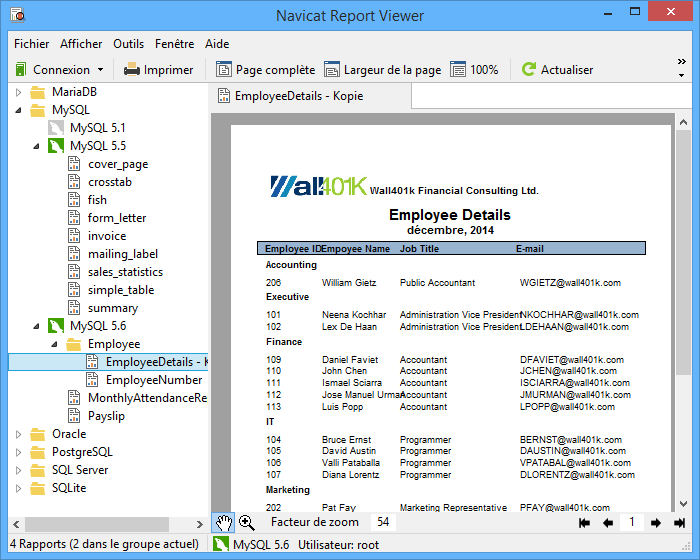The image size is (700, 560).
Task: Open the cover_page report icon
Action: click(x=74, y=164)
